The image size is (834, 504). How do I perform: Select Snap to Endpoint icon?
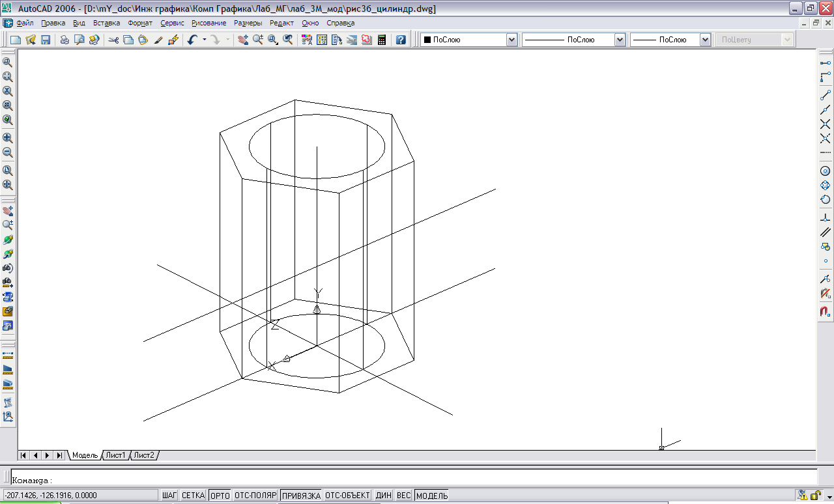(x=825, y=94)
